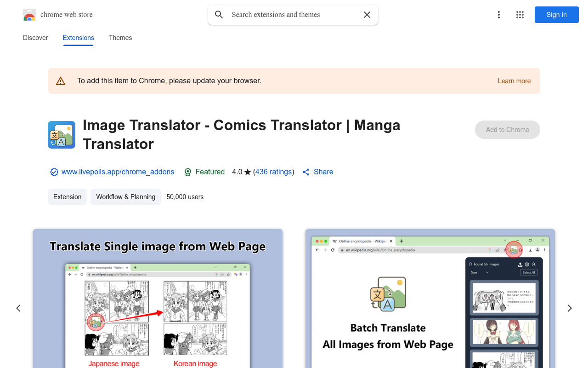
Task: Advance to next screenshot with right arrow
Action: (570, 308)
